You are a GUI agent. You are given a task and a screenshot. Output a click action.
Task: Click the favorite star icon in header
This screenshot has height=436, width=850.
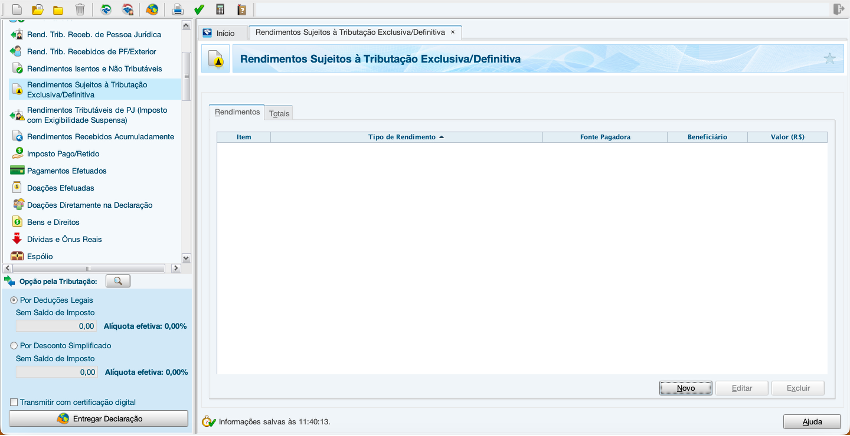829,59
